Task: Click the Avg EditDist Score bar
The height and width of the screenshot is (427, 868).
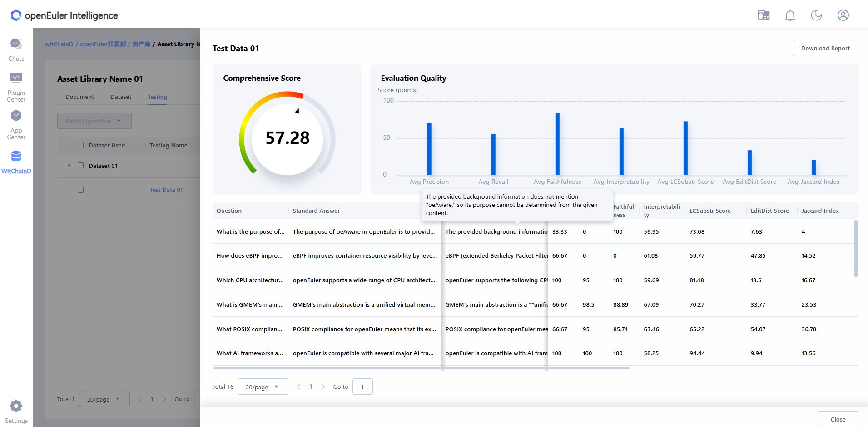Action: coord(749,162)
